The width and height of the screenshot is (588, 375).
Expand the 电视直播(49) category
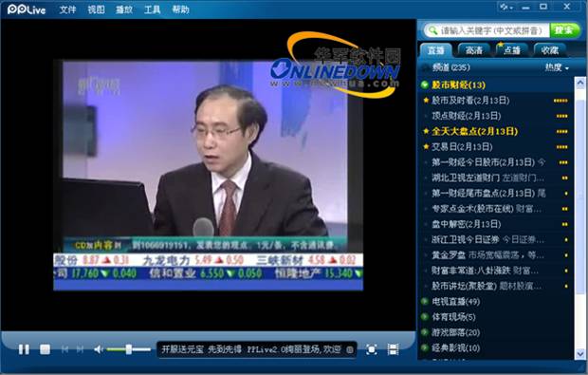[x=425, y=302]
